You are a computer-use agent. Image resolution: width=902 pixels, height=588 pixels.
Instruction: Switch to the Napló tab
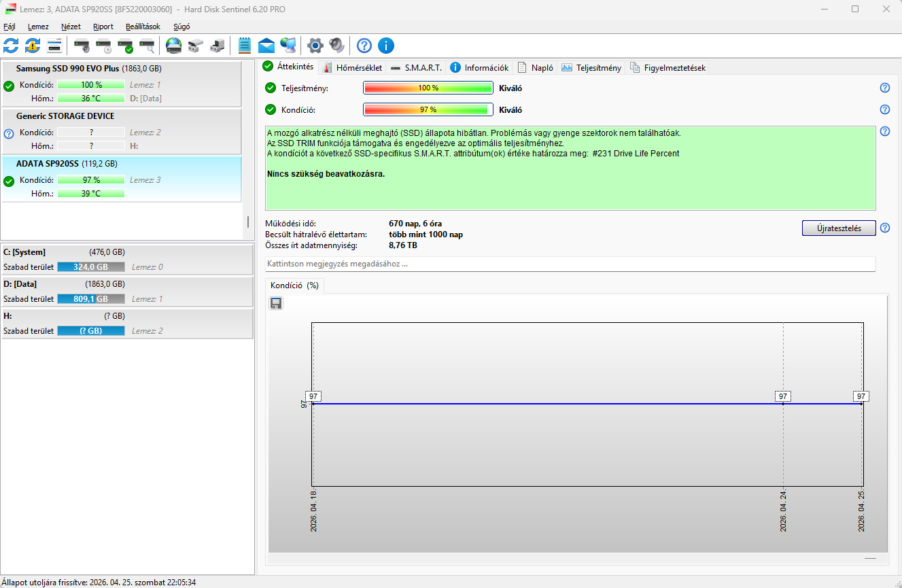536,67
